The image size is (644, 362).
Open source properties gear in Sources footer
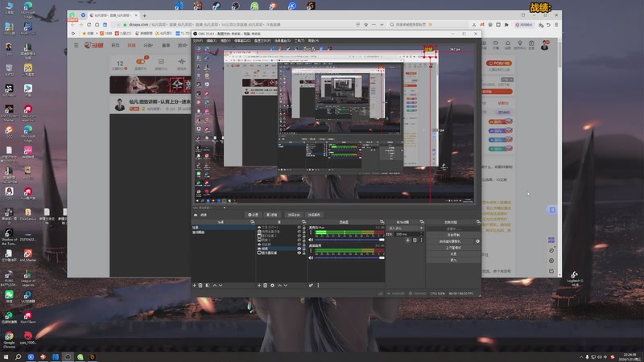(273, 285)
